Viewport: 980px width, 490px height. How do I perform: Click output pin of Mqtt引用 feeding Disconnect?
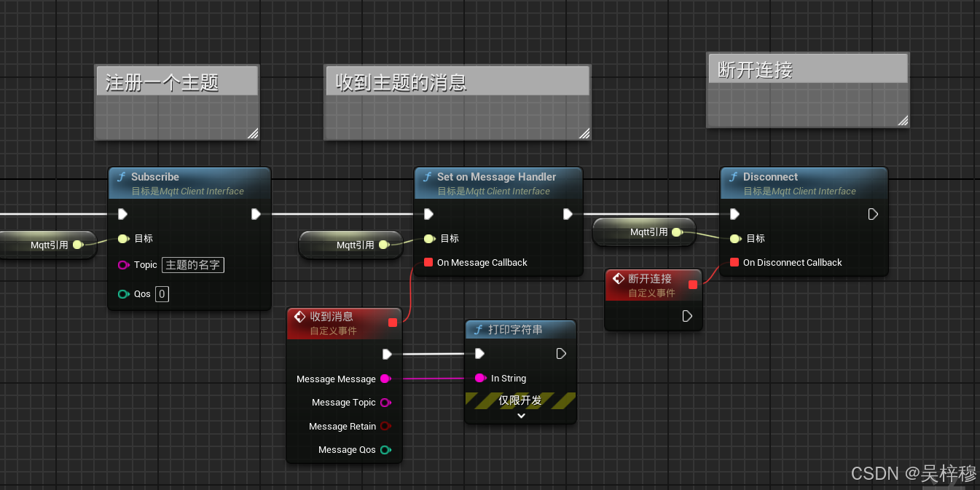677,232
